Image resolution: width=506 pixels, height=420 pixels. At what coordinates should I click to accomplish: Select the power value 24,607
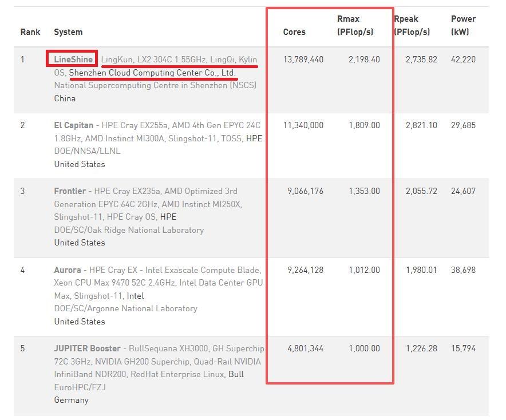point(463,191)
